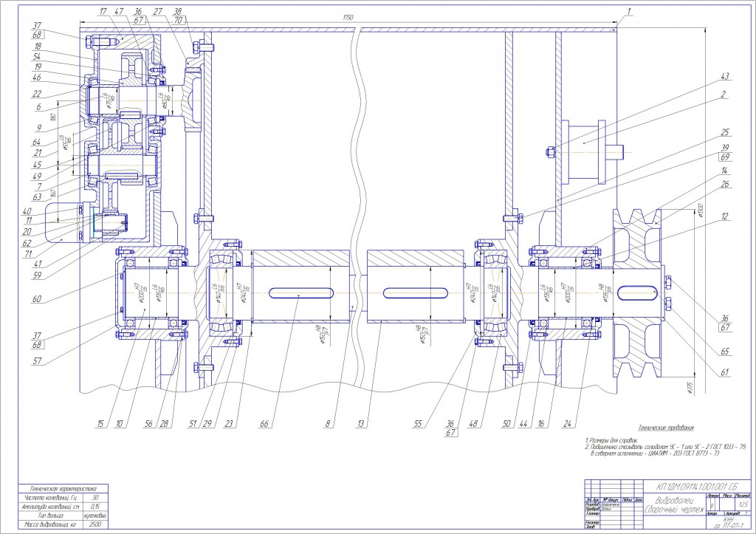
Task: Pick part callout number 62
Action: point(26,244)
